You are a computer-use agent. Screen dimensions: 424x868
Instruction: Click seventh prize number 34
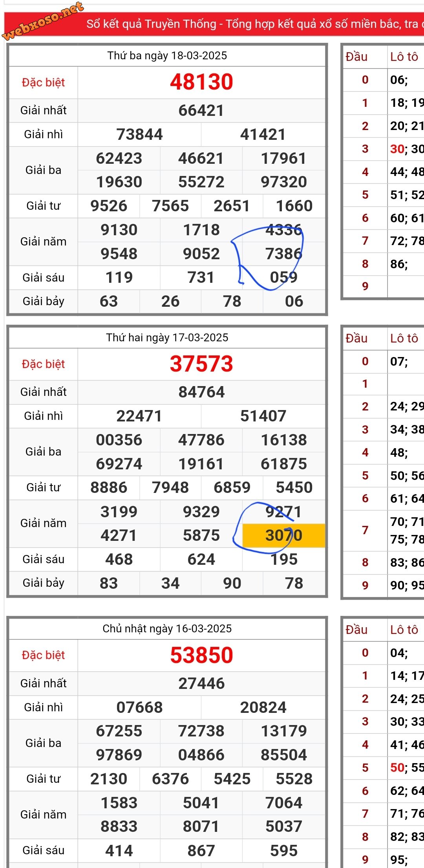[x=170, y=583]
